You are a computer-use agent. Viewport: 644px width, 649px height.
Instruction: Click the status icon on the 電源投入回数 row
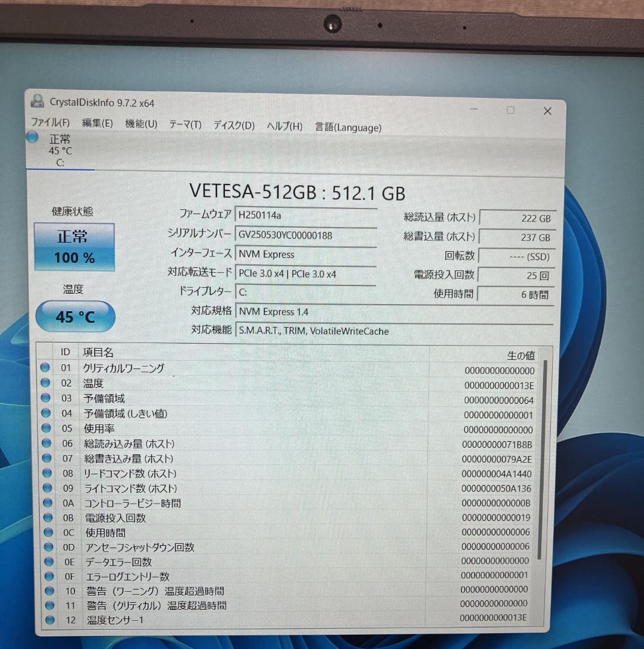(47, 517)
